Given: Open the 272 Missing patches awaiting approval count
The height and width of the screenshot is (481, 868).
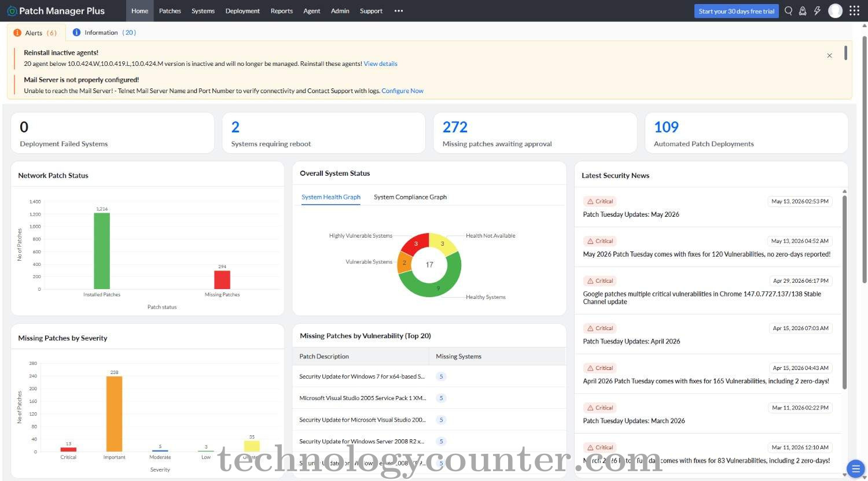Looking at the screenshot, I should (x=455, y=127).
